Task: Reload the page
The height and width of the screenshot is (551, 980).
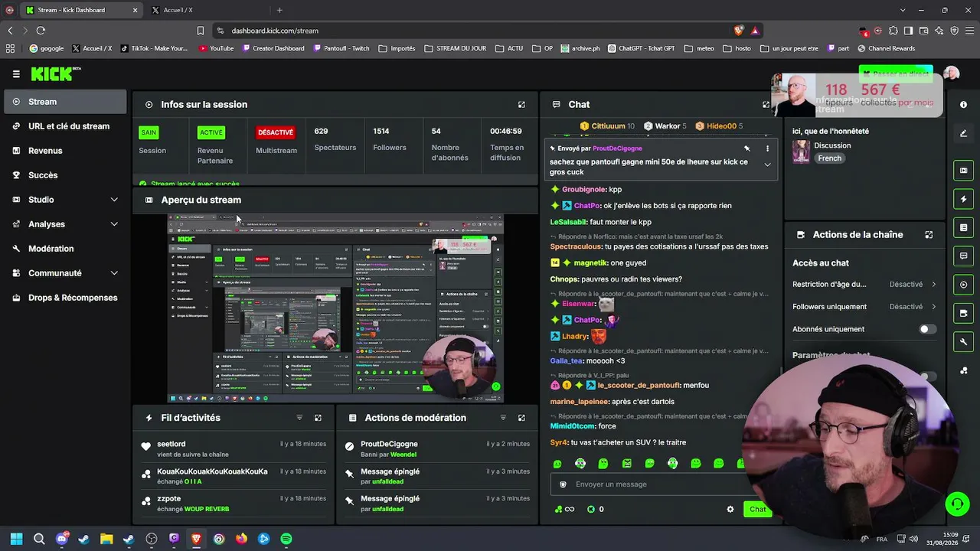Action: coord(41,31)
